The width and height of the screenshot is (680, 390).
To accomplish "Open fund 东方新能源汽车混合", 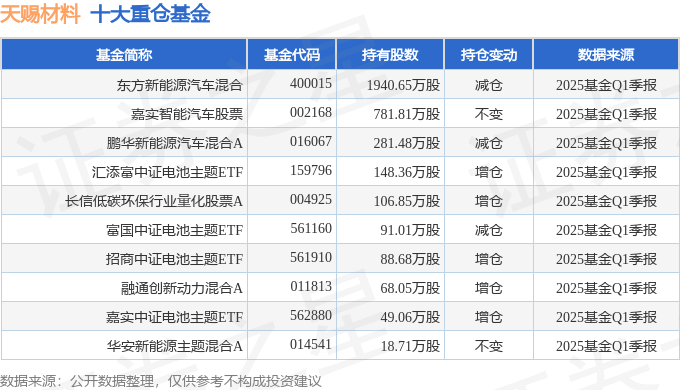I will coord(179,85).
